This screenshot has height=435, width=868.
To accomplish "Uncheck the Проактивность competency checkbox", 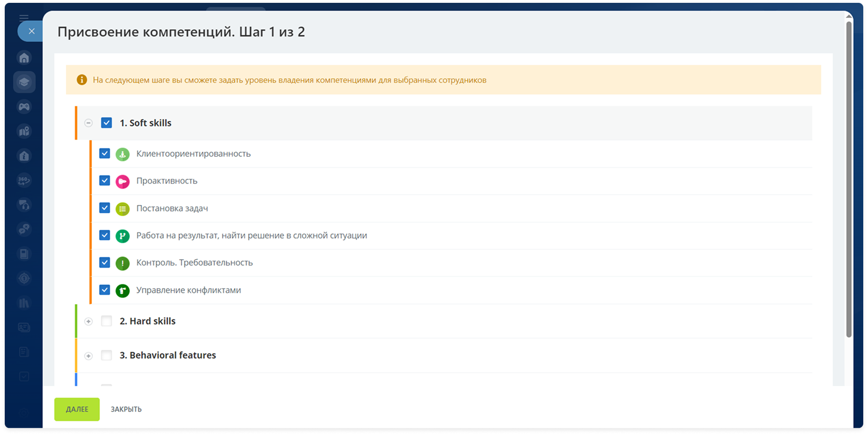I will (104, 181).
